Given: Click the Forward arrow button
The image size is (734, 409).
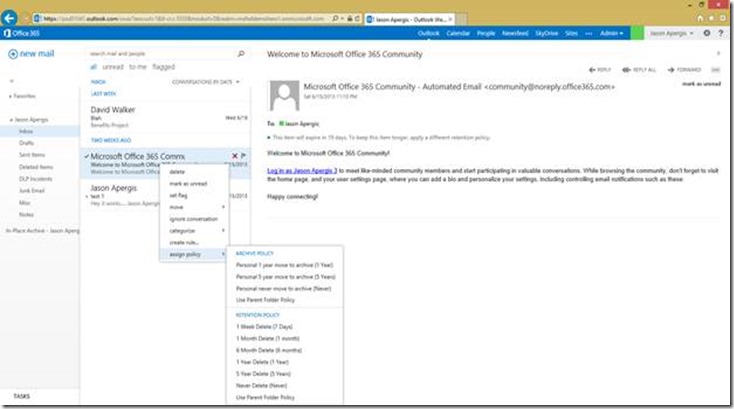Looking at the screenshot, I should click(x=684, y=70).
